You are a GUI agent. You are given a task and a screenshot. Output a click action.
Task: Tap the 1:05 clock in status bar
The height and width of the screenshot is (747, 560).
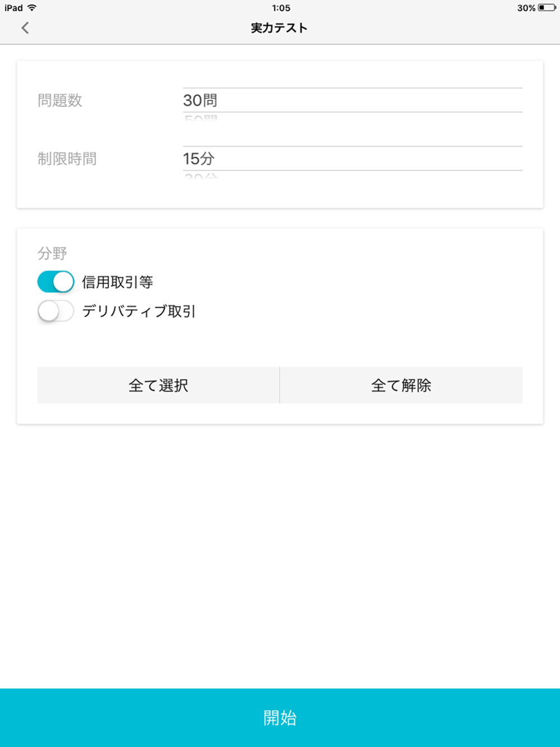point(281,8)
